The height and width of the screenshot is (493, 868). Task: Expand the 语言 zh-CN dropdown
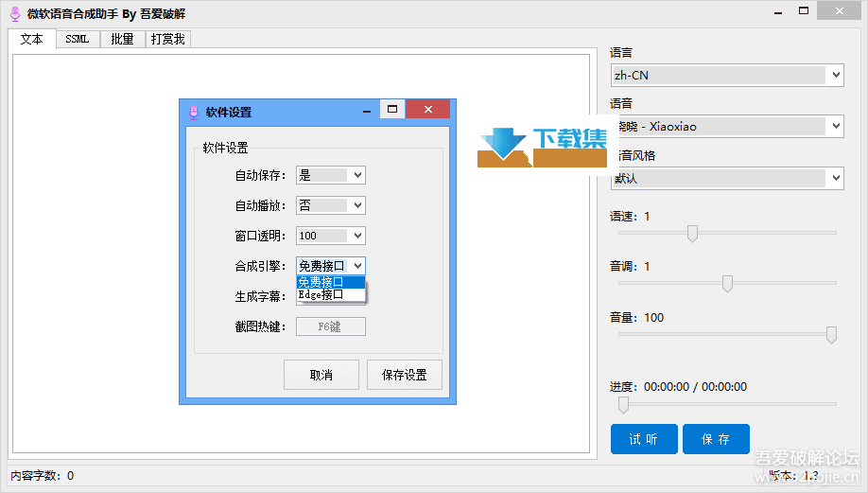click(x=727, y=75)
